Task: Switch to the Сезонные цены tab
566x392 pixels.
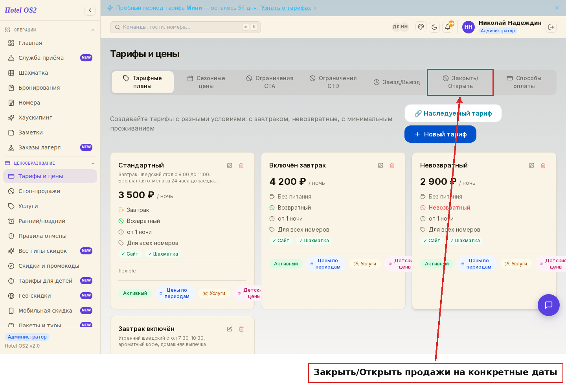Action: (206, 82)
